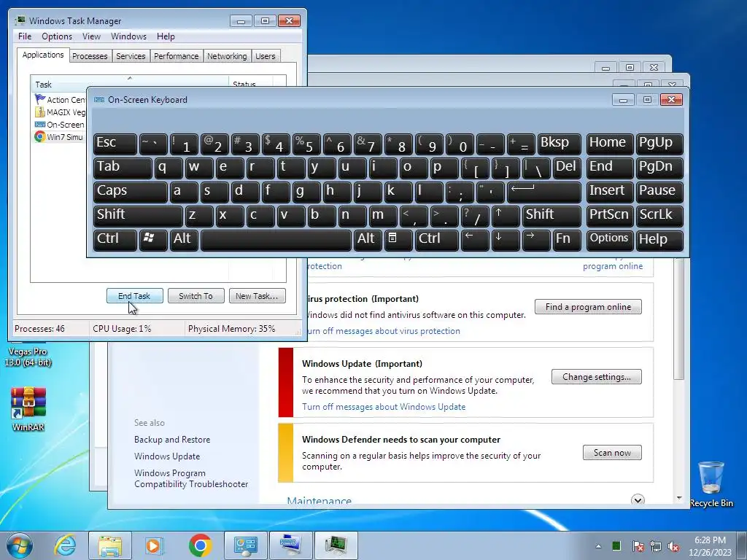Click New Task... button
The image size is (747, 560).
(x=258, y=296)
